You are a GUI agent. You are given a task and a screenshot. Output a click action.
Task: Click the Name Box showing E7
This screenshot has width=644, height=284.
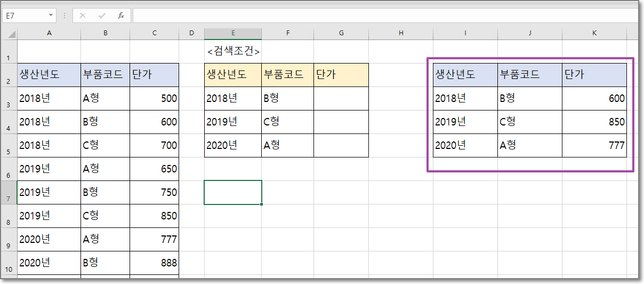(25, 15)
